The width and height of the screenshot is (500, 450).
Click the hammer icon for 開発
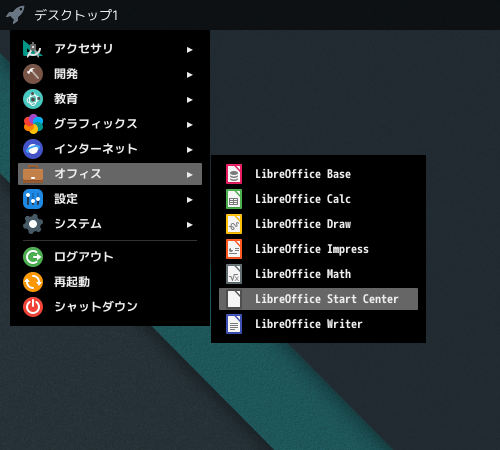[x=33, y=74]
